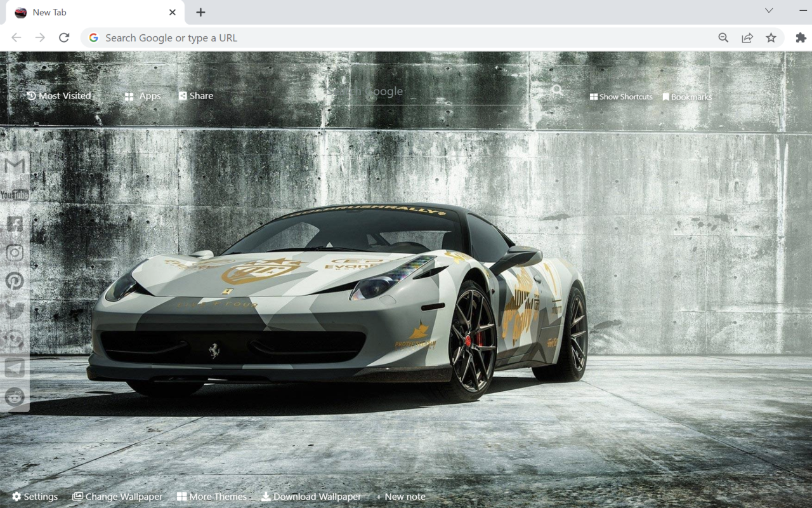Minimize the browser window
Screen dimensions: 812x508
803,11
